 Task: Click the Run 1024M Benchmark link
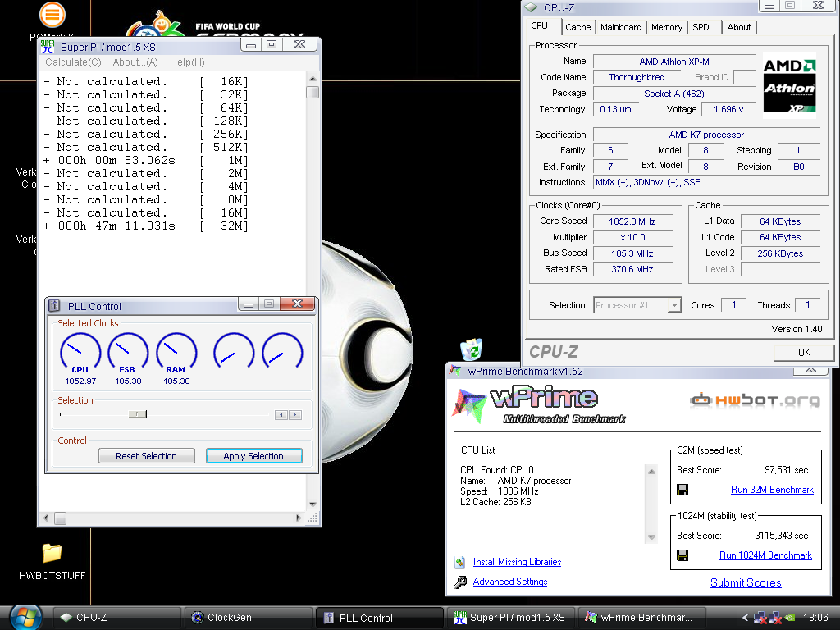[x=765, y=555]
